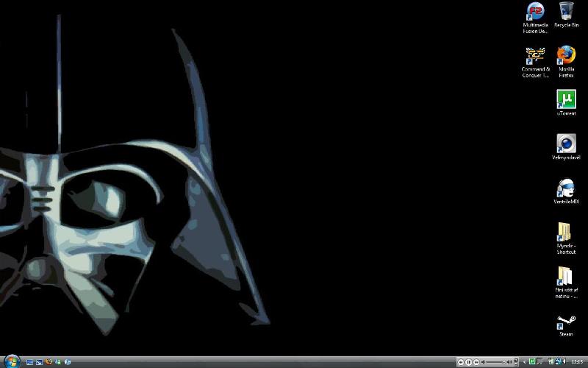Launch Command & Conquer desktop shortcut
Screen dimensions: 588x368
point(535,62)
